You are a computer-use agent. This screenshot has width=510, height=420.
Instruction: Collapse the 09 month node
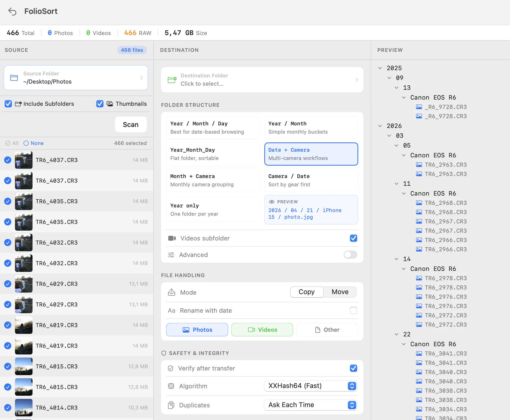[x=389, y=78]
